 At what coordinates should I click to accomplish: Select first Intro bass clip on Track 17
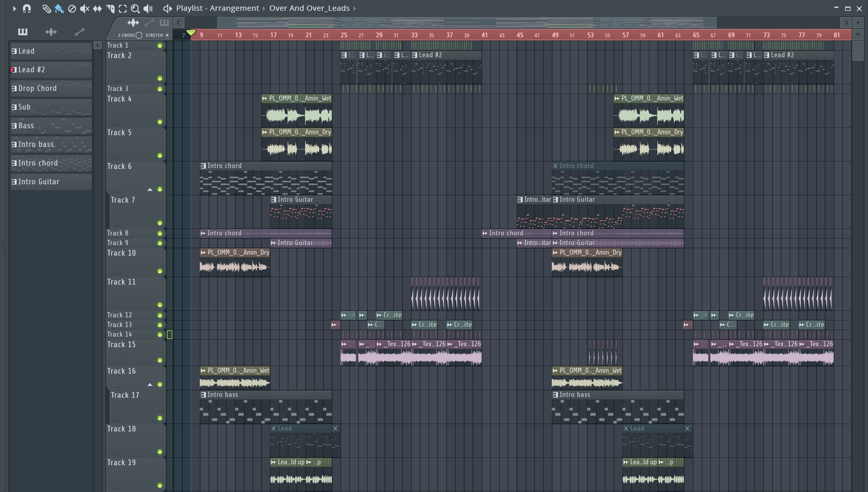coord(266,407)
